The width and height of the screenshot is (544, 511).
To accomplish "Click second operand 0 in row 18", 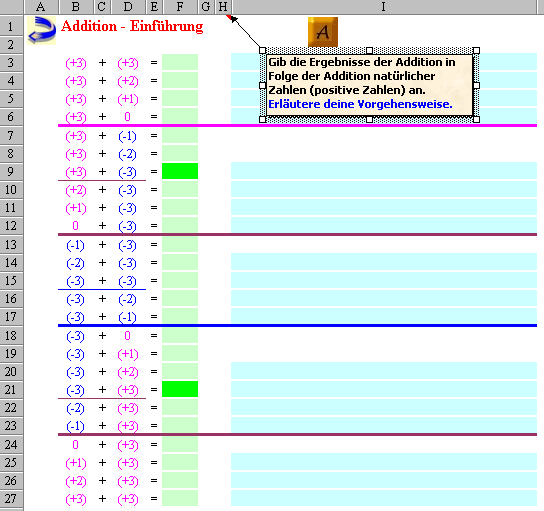I will click(x=127, y=336).
